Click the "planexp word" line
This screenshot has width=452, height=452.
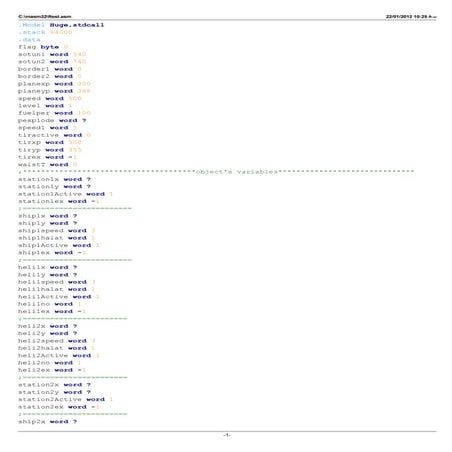[x=54, y=84]
